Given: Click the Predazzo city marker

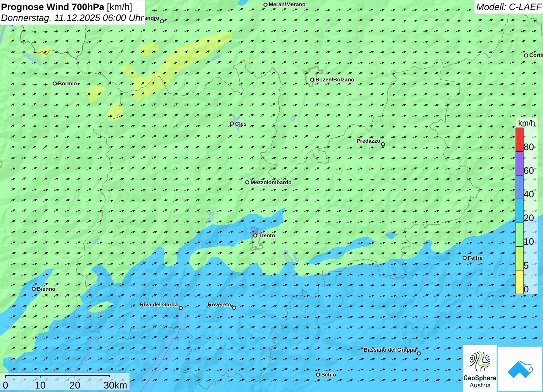Looking at the screenshot, I should [383, 144].
